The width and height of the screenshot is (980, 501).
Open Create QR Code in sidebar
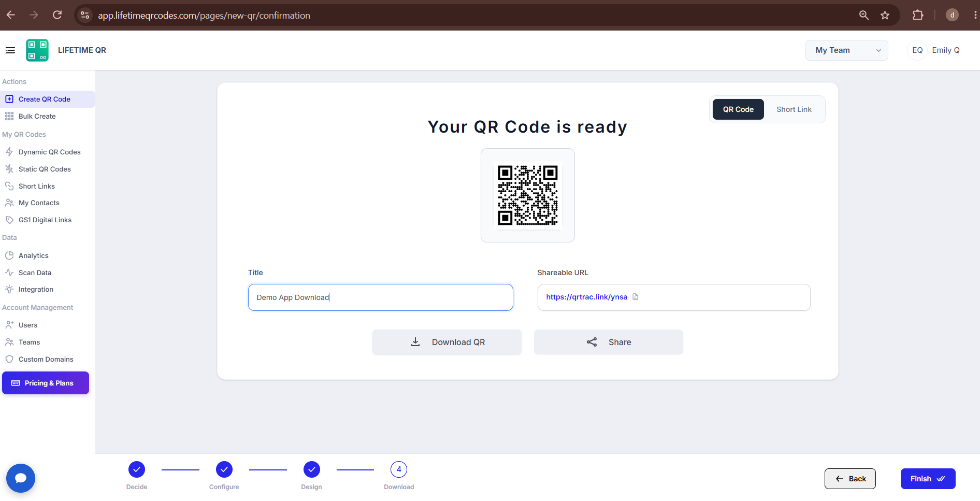[x=47, y=99]
